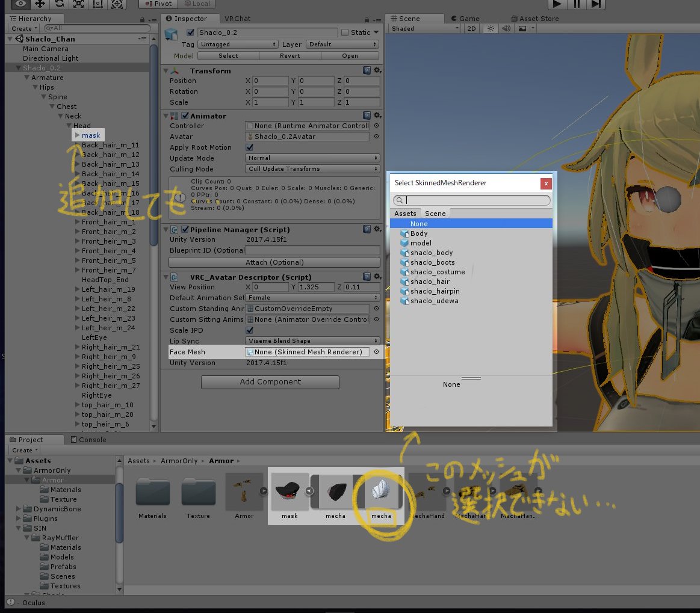Toggle Pivot handle position mode
This screenshot has width=700, height=613.
158,4
